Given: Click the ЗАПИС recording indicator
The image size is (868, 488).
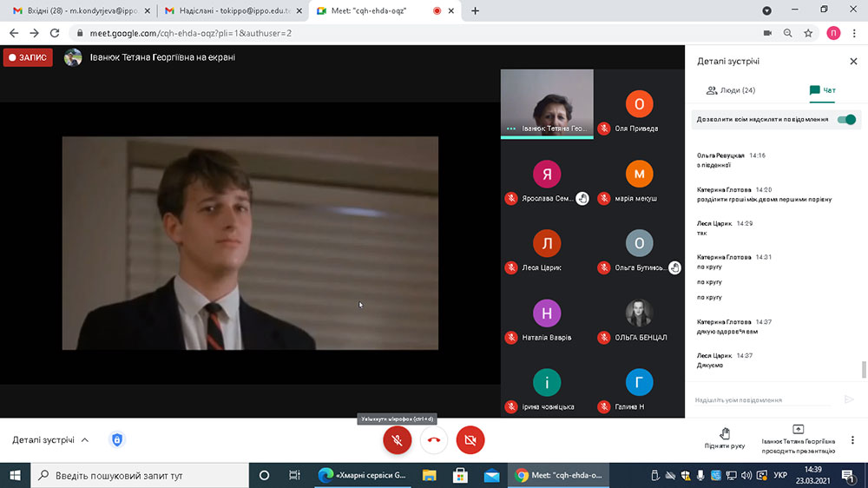Looking at the screenshot, I should [28, 57].
